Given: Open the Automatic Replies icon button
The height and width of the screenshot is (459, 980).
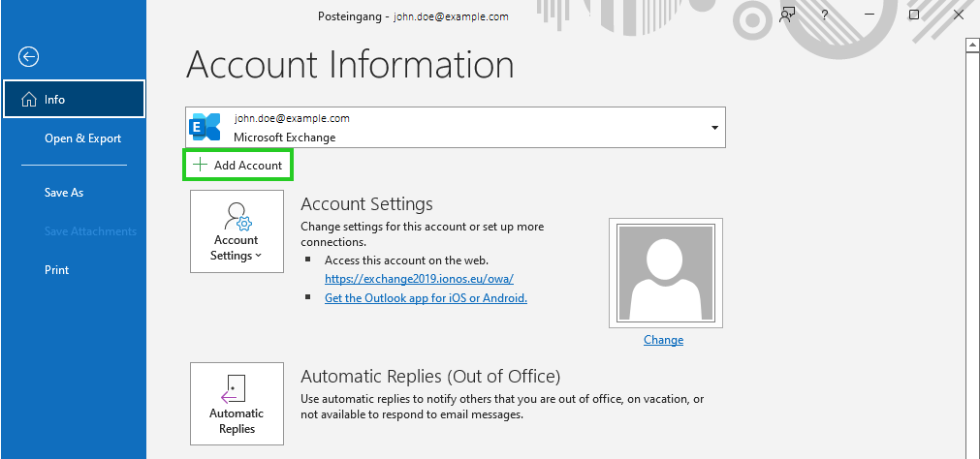Looking at the screenshot, I should [x=237, y=404].
